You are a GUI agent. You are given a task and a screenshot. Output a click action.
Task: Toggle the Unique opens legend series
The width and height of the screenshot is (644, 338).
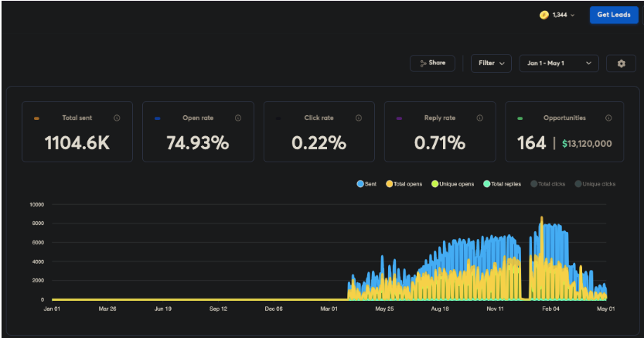[x=452, y=184]
